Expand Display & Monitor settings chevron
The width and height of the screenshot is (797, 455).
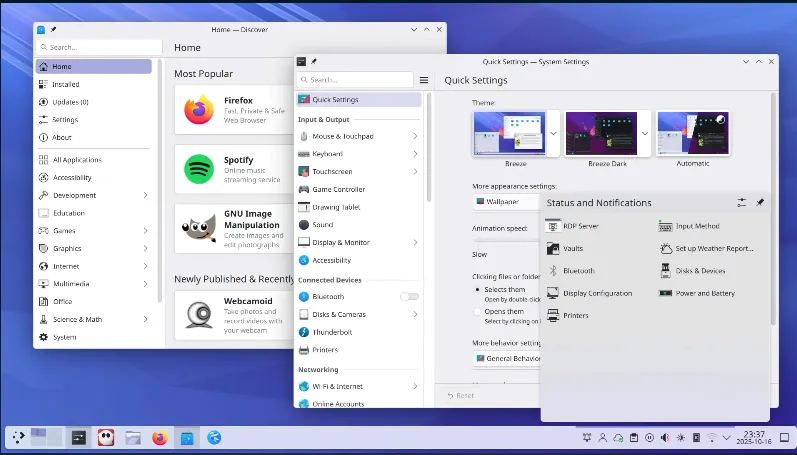[415, 243]
